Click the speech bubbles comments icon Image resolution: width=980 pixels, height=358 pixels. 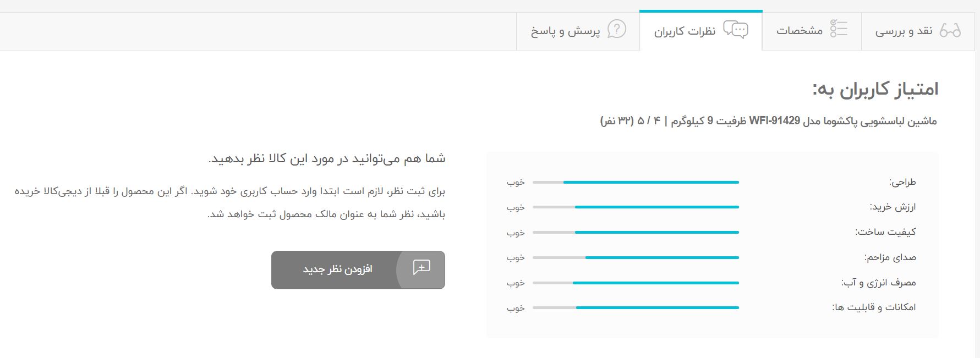point(736,29)
